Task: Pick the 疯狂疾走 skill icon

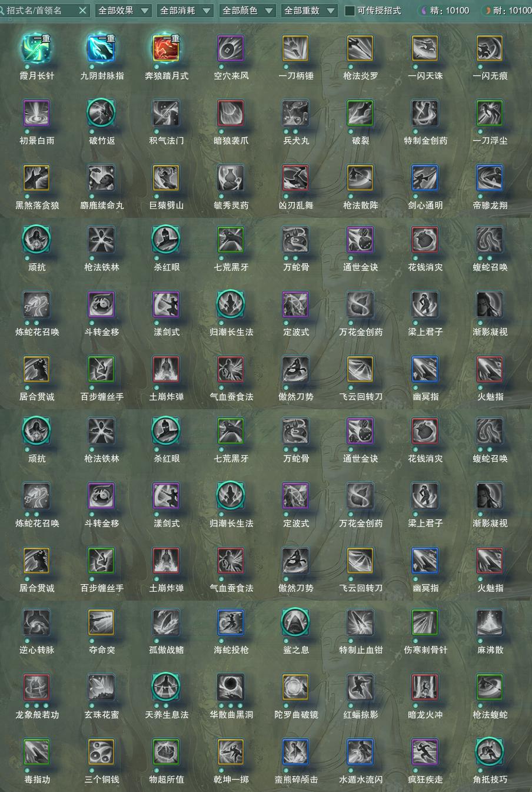Action: coord(425,752)
